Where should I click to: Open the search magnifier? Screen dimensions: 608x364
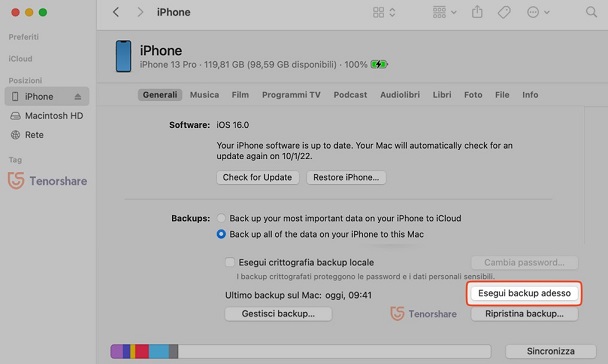coord(591,12)
